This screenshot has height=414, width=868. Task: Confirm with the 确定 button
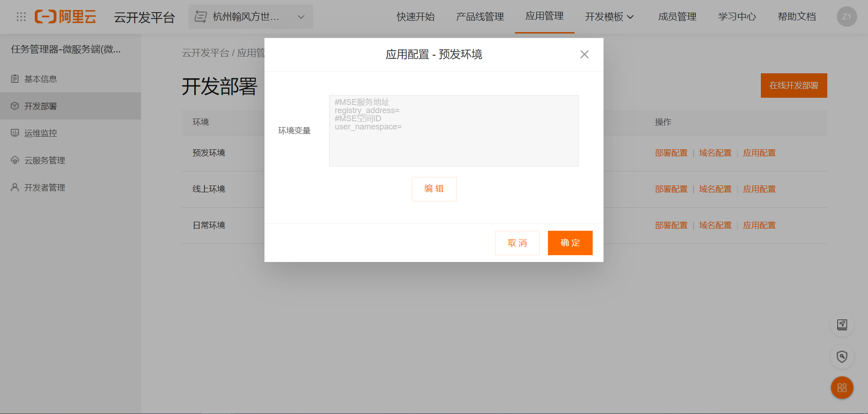click(x=570, y=243)
